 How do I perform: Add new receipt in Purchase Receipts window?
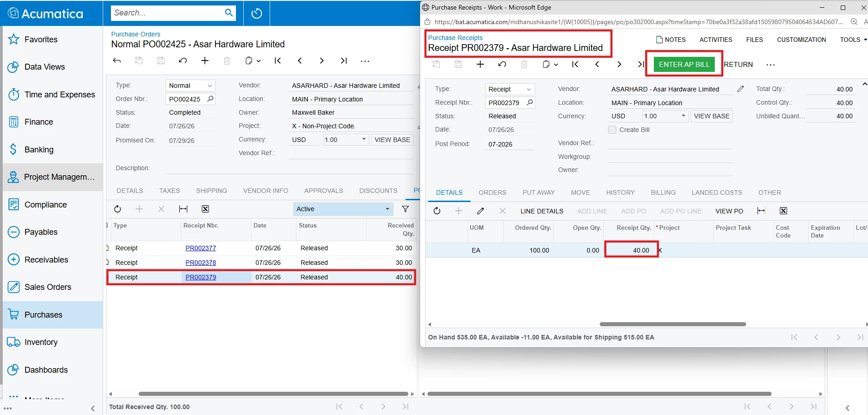480,64
